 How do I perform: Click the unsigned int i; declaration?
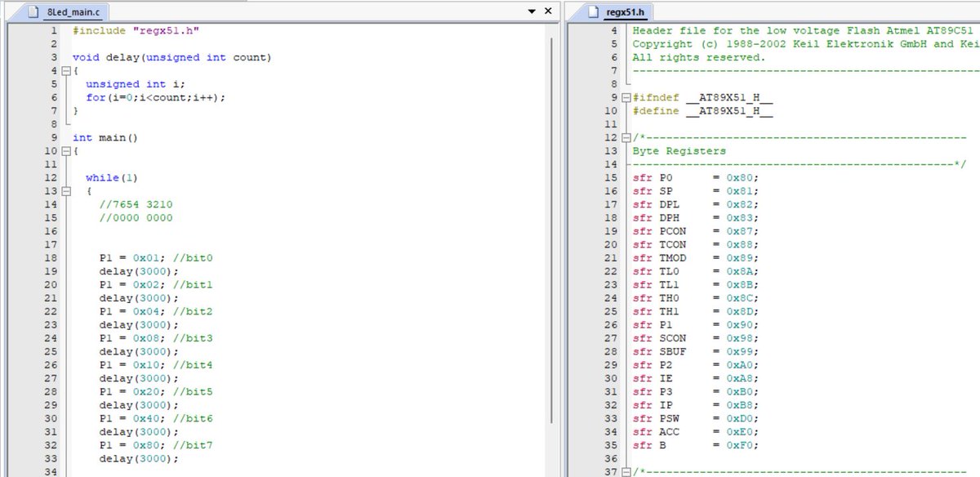pos(136,84)
